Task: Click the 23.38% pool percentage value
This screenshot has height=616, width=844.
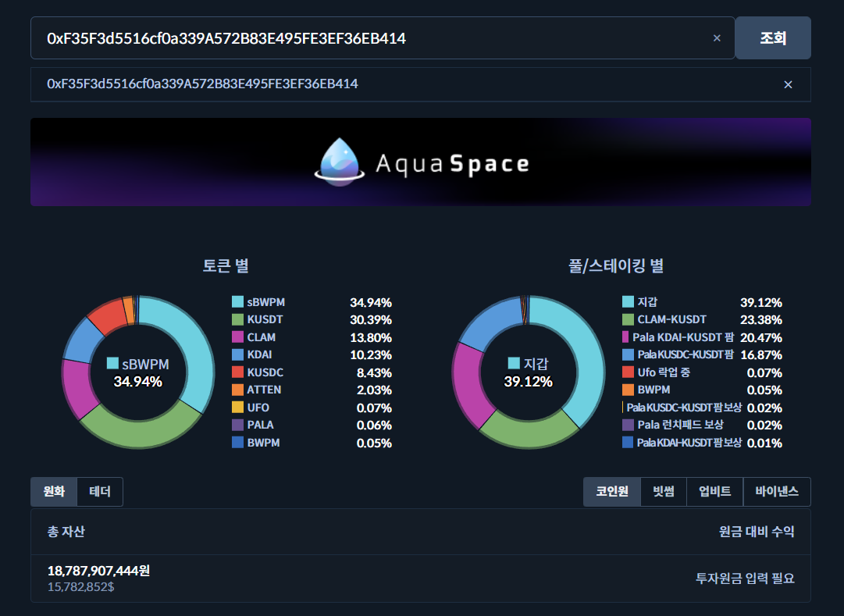Action: click(761, 320)
